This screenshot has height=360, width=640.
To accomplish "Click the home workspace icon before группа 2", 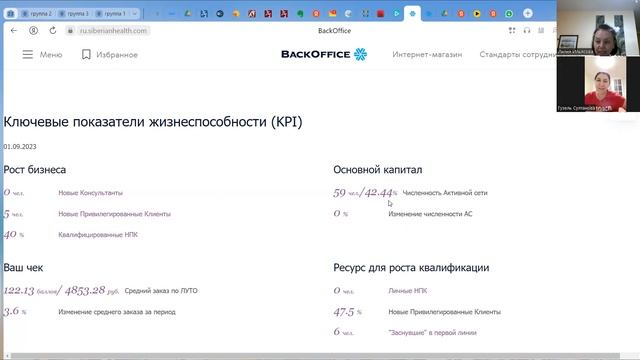I will coord(11,13).
